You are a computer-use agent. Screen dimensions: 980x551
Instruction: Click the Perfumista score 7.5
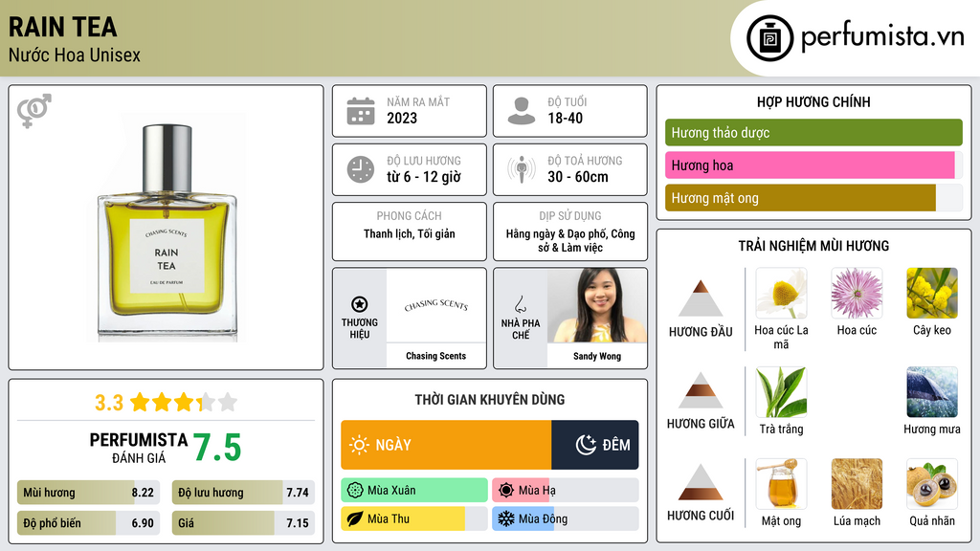point(217,448)
